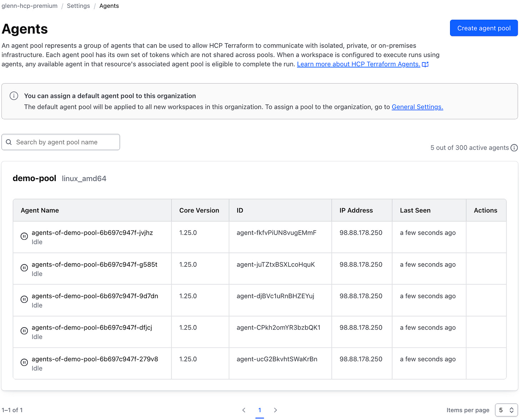Click idle status icon for agent 279v8
Image resolution: width=520 pixels, height=420 pixels.
pos(24,362)
